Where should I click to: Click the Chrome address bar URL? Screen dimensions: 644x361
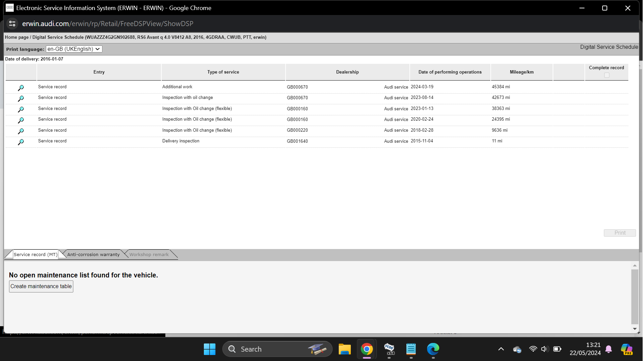pyautogui.click(x=108, y=24)
